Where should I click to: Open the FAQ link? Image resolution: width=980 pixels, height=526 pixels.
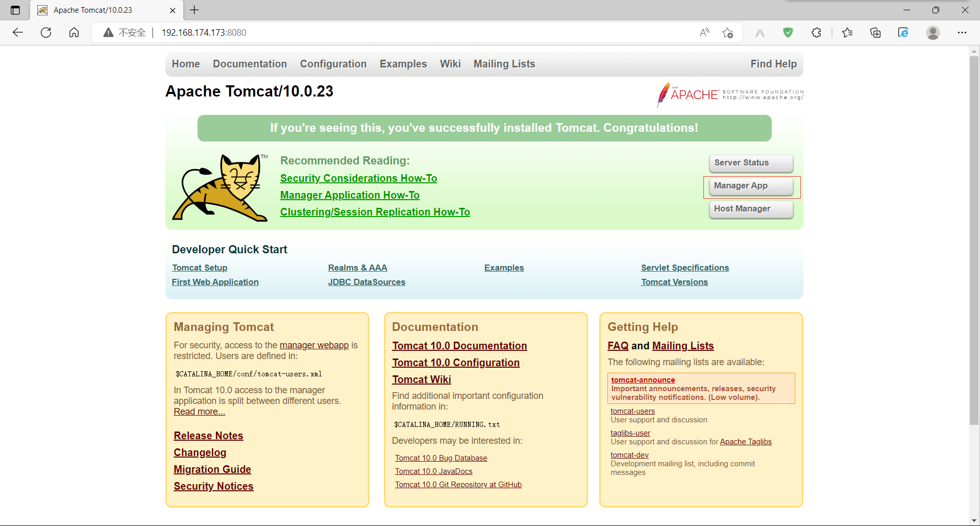pyautogui.click(x=618, y=346)
